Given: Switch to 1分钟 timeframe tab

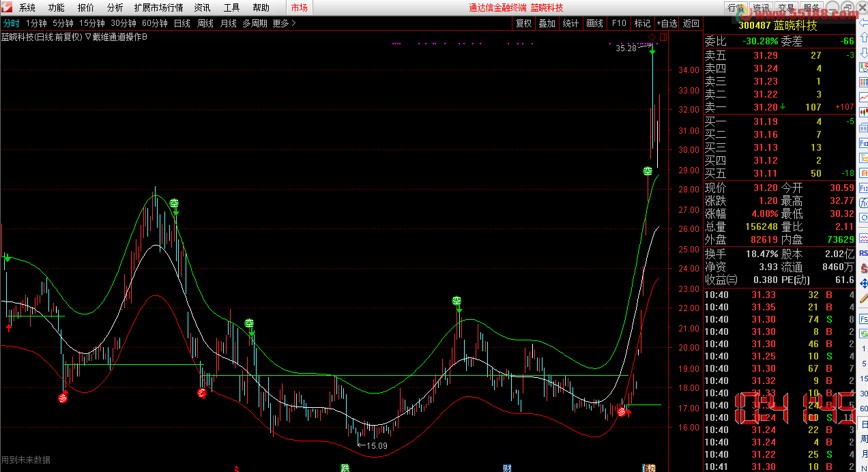Looking at the screenshot, I should (36, 23).
